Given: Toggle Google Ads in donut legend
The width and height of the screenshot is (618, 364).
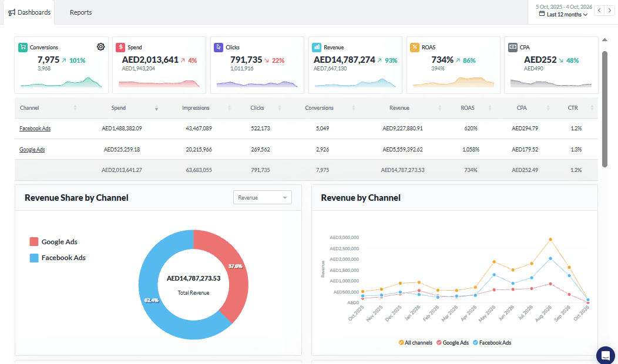Looking at the screenshot, I should (53, 242).
